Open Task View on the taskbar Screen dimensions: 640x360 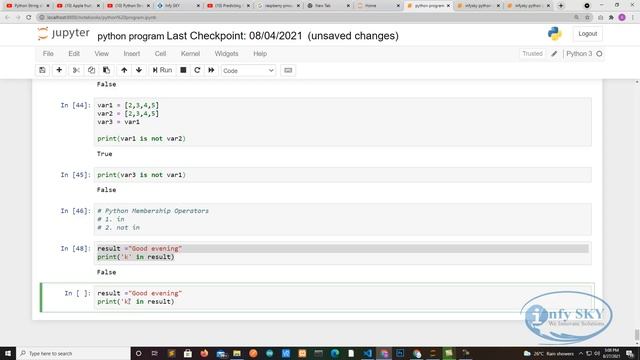[x=155, y=353]
